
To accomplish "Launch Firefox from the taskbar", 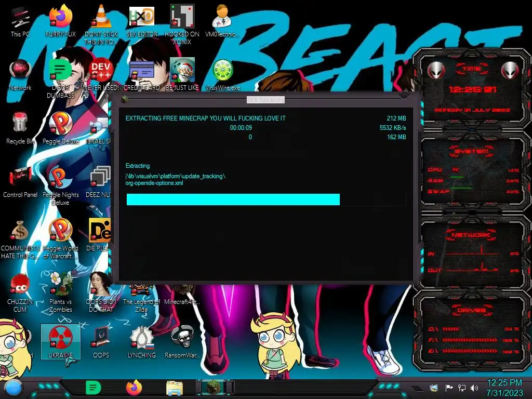I will tap(134, 388).
